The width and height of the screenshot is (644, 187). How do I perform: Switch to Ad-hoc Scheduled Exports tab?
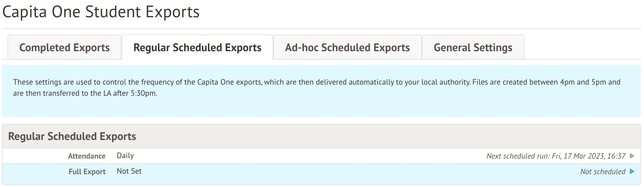[347, 48]
